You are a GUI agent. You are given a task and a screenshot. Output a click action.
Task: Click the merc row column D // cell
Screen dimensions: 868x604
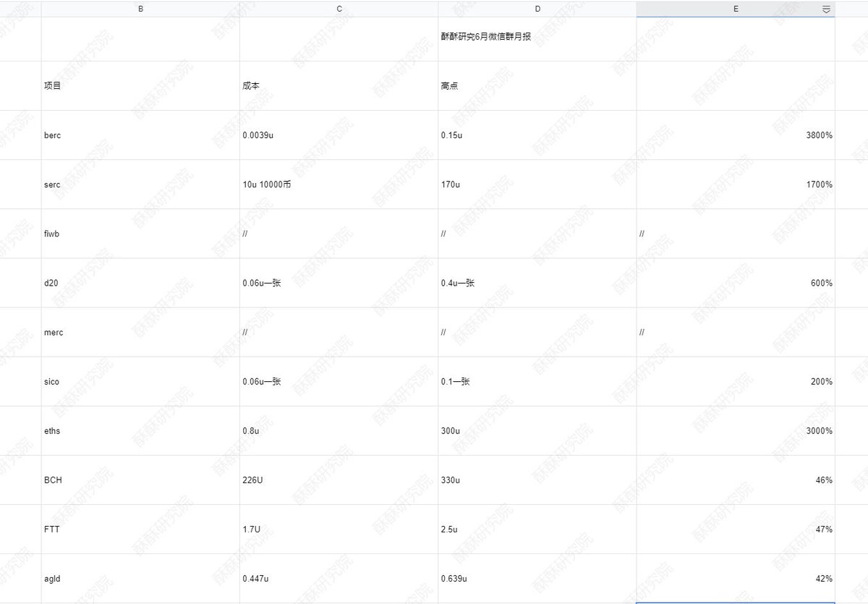[x=537, y=332]
